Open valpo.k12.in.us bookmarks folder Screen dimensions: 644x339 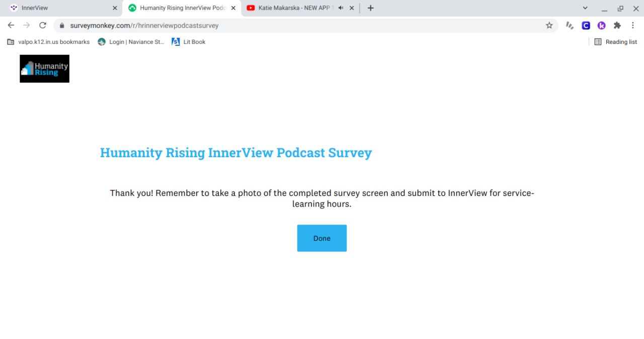coord(48,42)
